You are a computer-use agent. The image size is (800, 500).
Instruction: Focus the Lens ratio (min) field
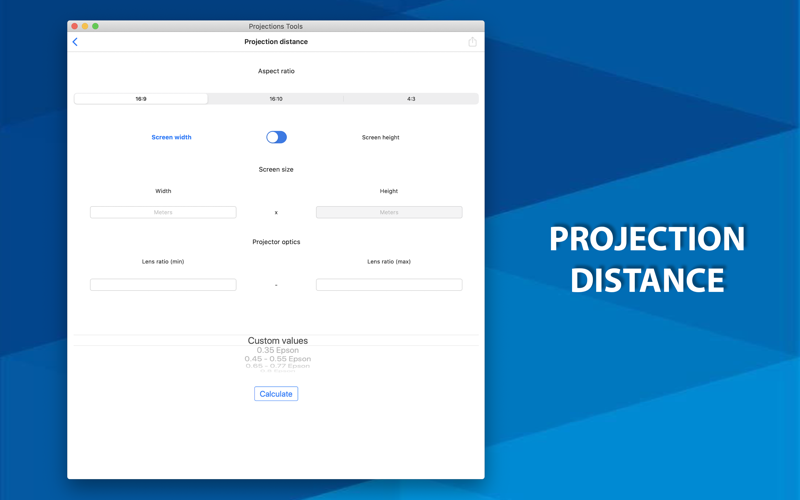tap(163, 285)
